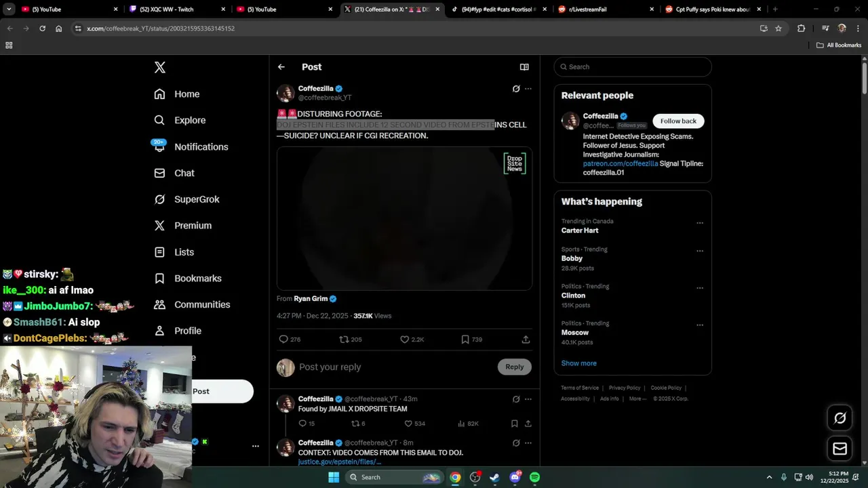Open the patreon.com/coffeezilla link
Screen dimensions: 868x488
[x=620, y=163]
